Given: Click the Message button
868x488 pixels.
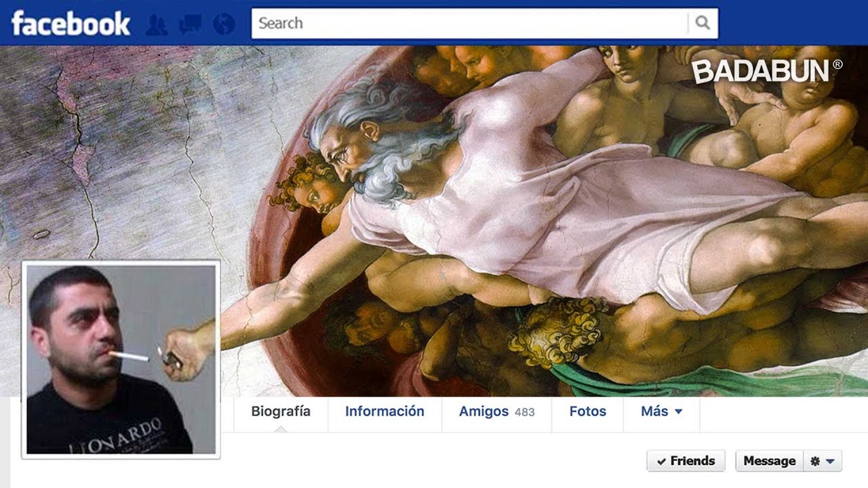Looking at the screenshot, I should 769,461.
